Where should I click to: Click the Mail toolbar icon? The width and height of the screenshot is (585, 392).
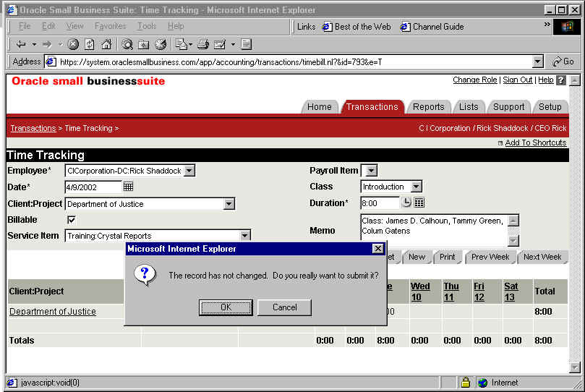click(x=182, y=44)
